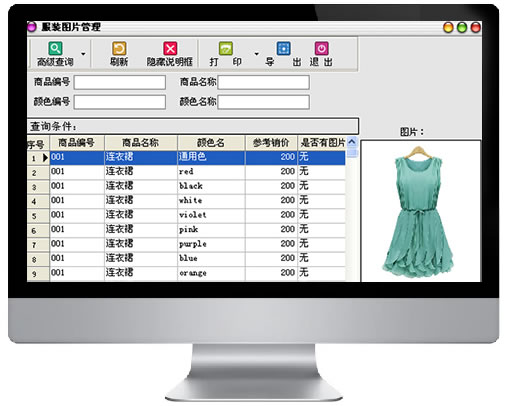Click the grid scroll-up arrow
The height and width of the screenshot is (406, 505).
pyautogui.click(x=351, y=142)
